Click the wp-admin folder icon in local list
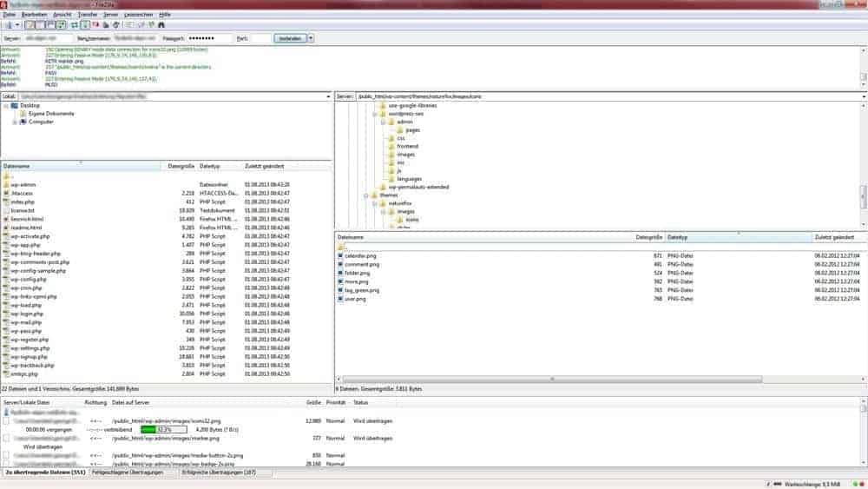Image resolution: width=868 pixels, height=489 pixels. [x=6, y=184]
